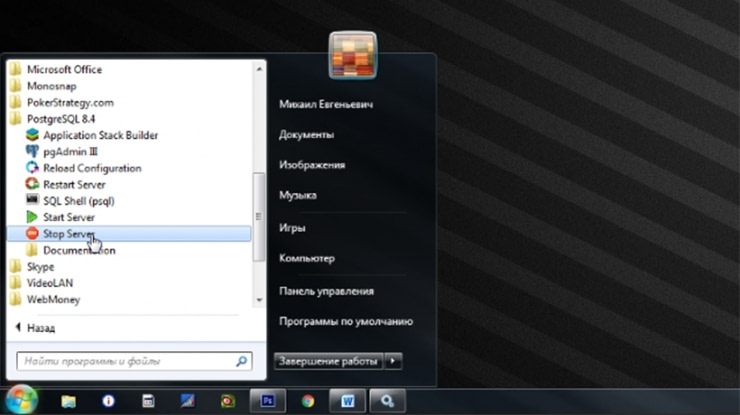740x415 pixels.
Task: Choose highlighted Stop Server entry
Action: [129, 234]
